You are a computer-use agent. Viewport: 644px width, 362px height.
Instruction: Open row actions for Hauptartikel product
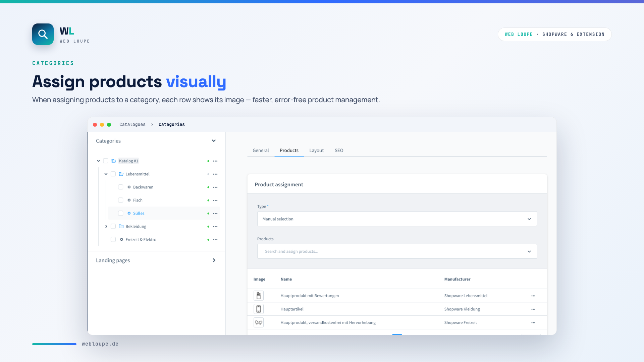[533, 309]
